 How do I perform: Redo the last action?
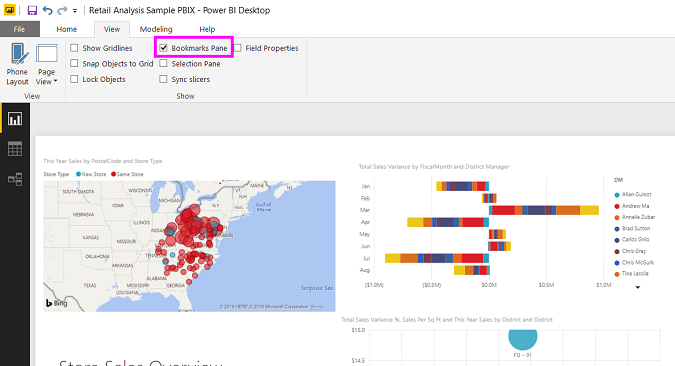coord(62,10)
